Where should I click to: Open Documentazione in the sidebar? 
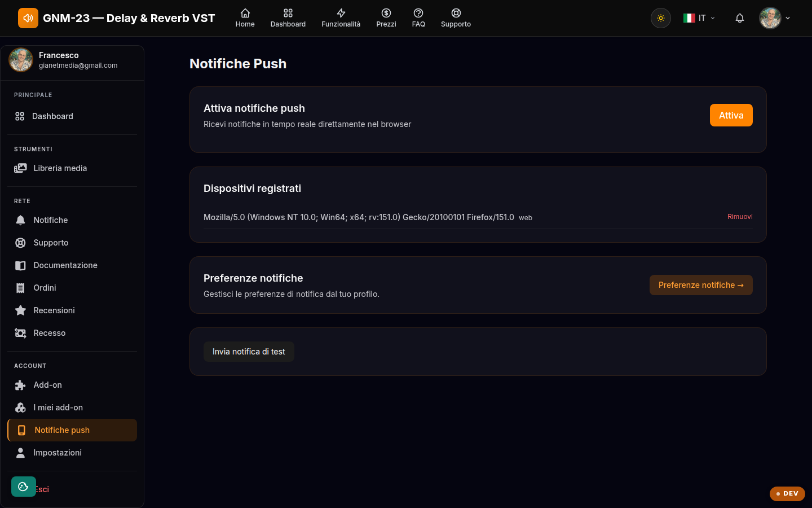(72, 265)
